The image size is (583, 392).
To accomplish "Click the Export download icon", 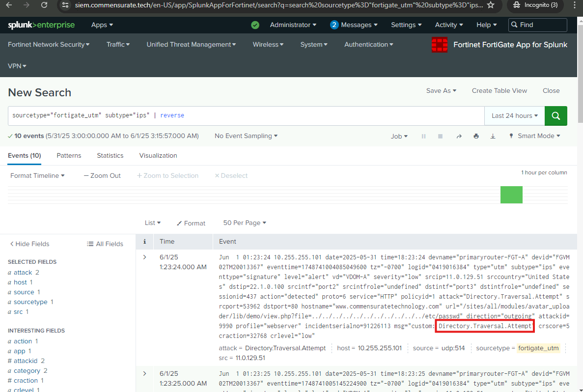I will [x=493, y=137].
